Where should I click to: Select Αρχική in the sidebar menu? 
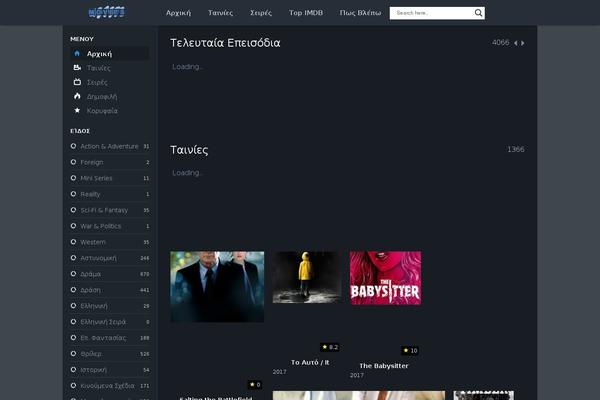click(x=110, y=54)
